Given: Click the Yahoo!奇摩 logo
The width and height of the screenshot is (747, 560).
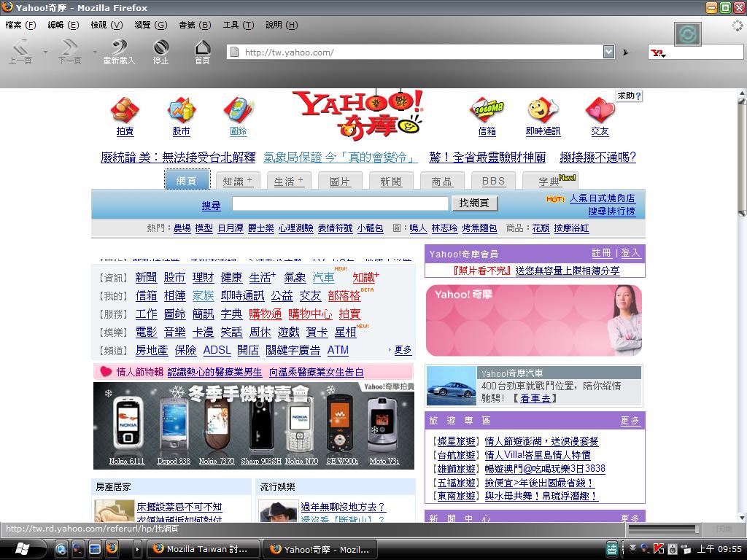Looking at the screenshot, I should (x=357, y=115).
